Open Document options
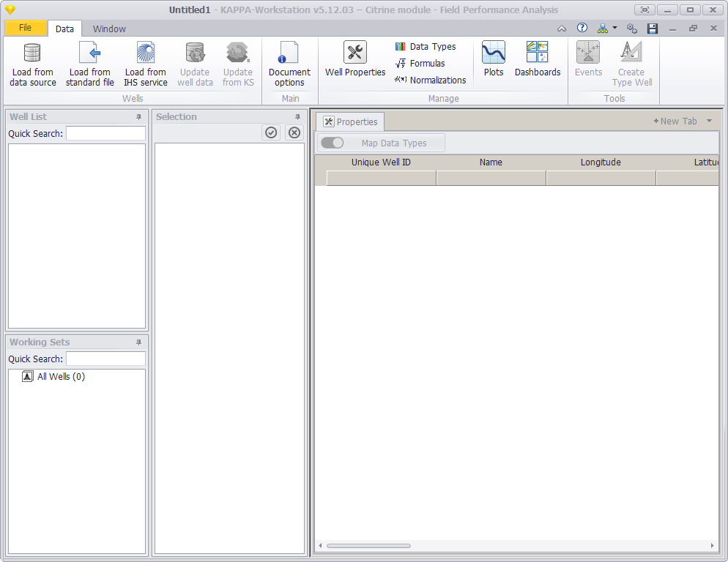Image resolution: width=728 pixels, height=562 pixels. coord(289,64)
